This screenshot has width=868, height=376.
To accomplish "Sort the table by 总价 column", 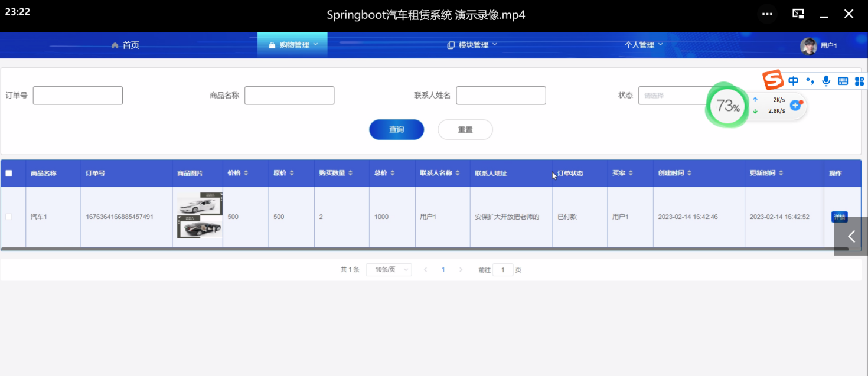I will pos(392,173).
